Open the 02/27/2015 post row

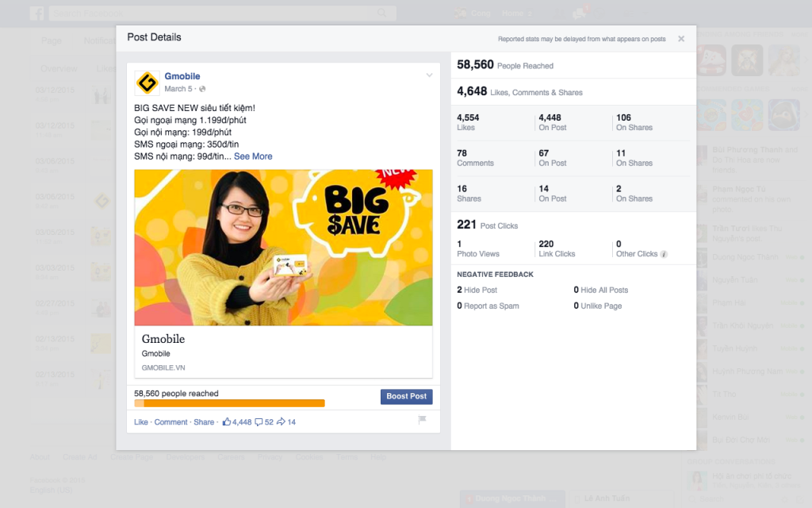click(x=72, y=307)
